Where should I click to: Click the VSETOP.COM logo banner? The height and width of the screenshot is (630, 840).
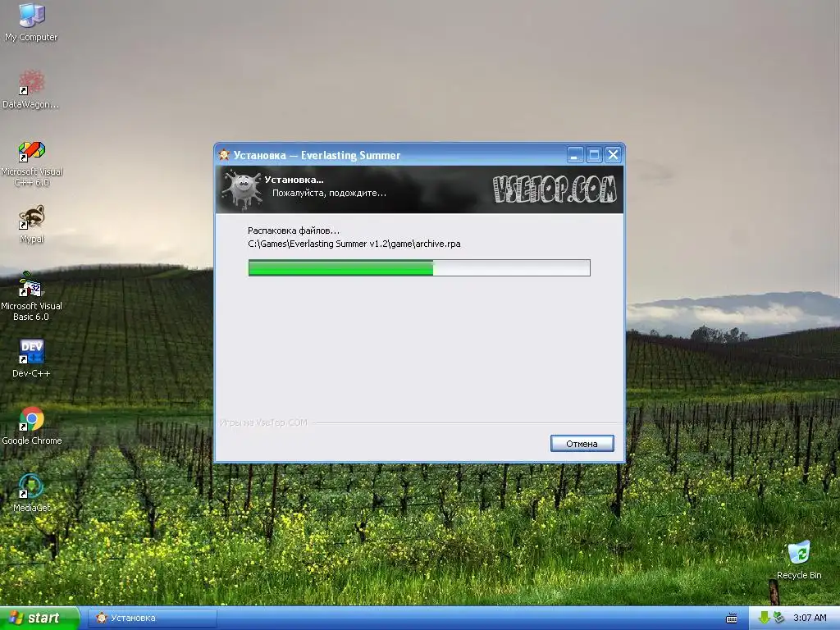[555, 189]
